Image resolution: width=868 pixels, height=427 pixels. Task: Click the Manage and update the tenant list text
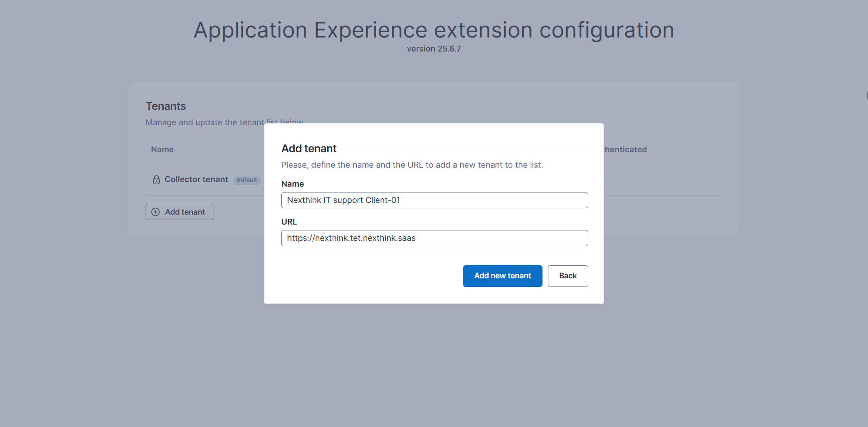point(204,122)
